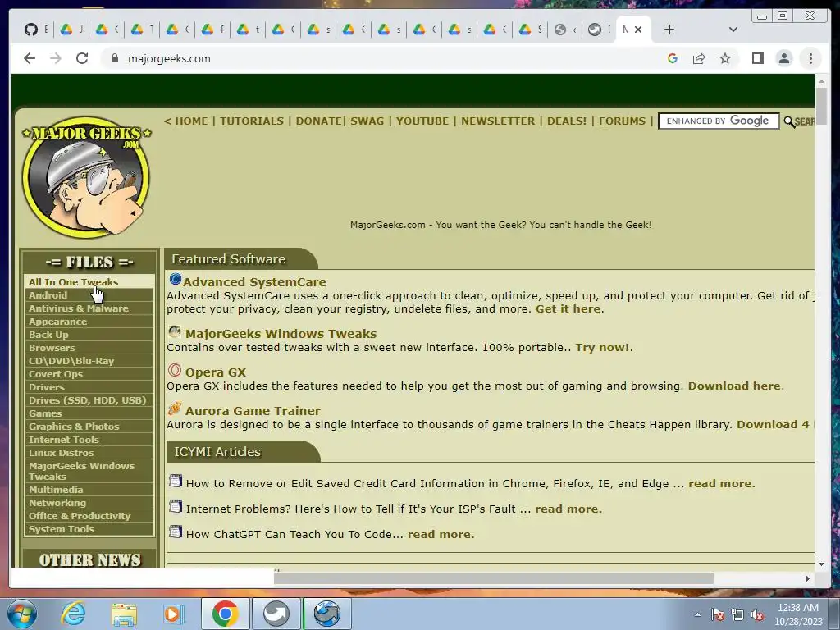Click the 'Try now!' link
The height and width of the screenshot is (630, 840).
(603, 348)
